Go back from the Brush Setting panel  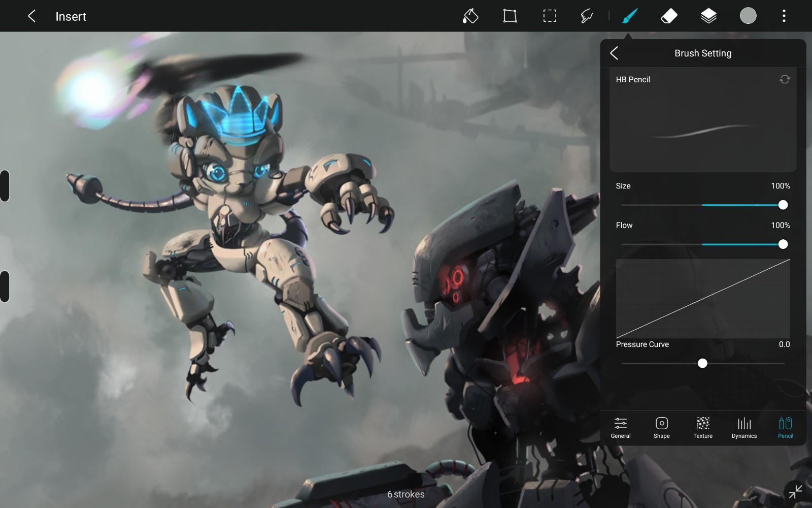(614, 53)
